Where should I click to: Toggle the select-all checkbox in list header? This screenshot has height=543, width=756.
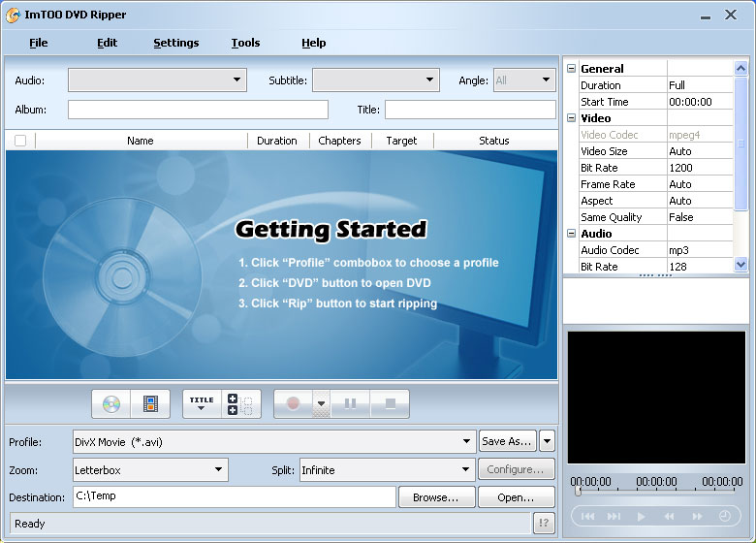pyautogui.click(x=20, y=141)
